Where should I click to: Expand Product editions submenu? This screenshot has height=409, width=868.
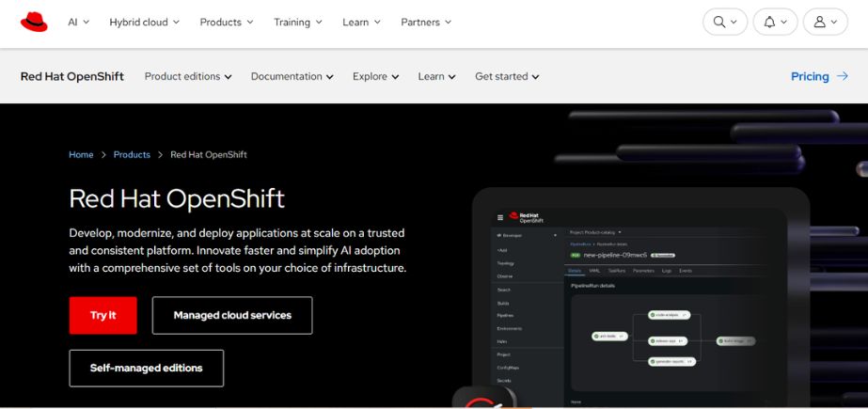point(188,76)
